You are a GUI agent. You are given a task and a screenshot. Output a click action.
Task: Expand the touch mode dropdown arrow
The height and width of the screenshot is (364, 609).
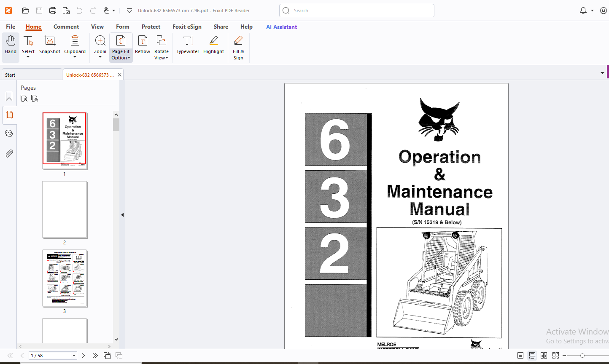113,11
